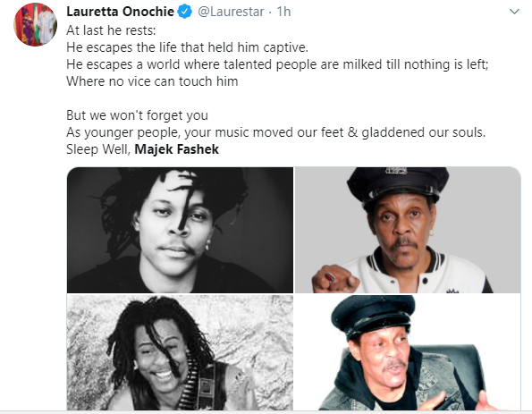
Task: Click the tweet line "At last he rests:"
Action: [111, 30]
